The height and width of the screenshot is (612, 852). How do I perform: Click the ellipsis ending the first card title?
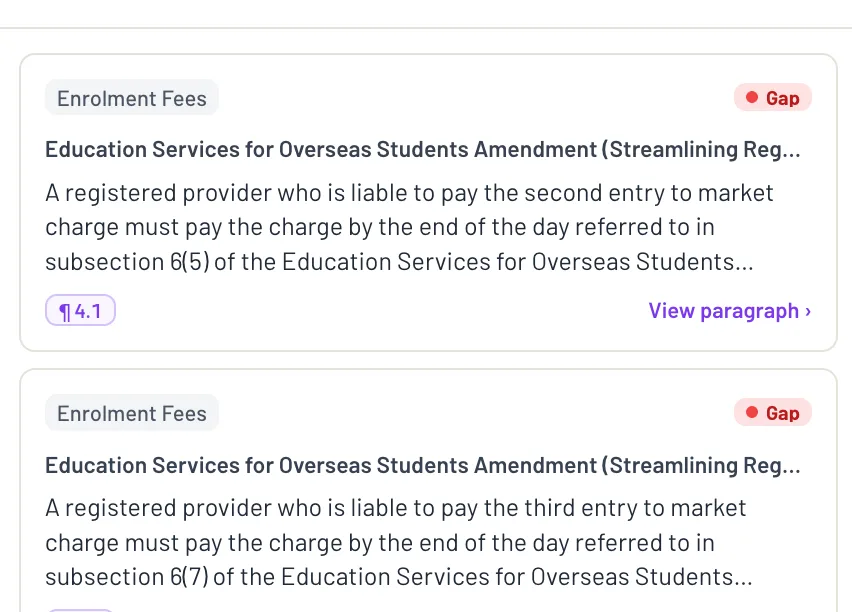792,155
